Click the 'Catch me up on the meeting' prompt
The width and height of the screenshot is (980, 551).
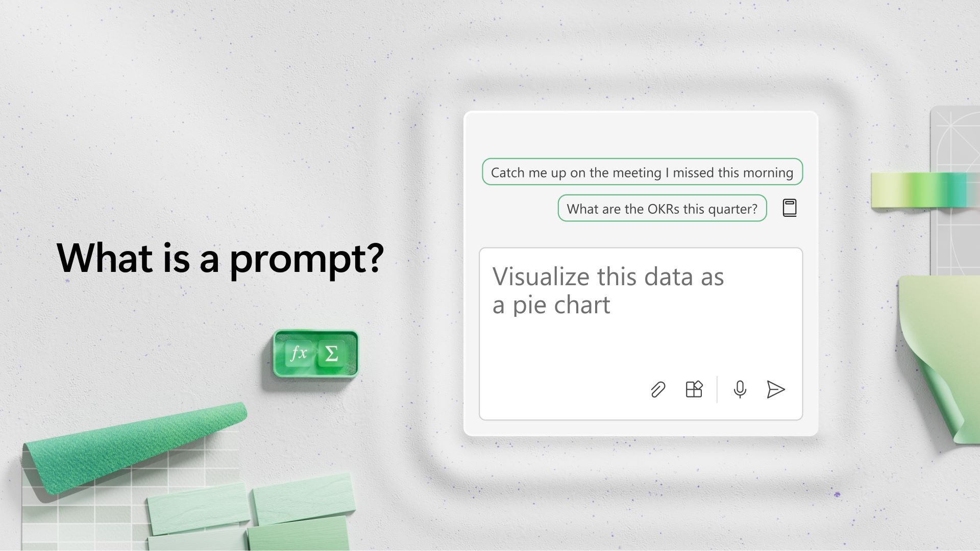tap(642, 172)
